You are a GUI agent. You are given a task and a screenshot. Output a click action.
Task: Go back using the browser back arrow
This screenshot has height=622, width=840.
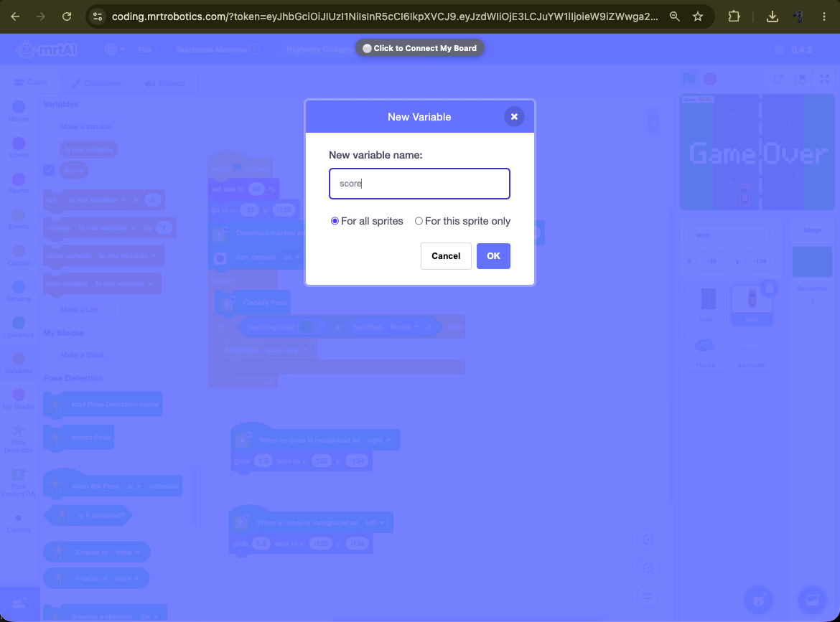(x=15, y=17)
